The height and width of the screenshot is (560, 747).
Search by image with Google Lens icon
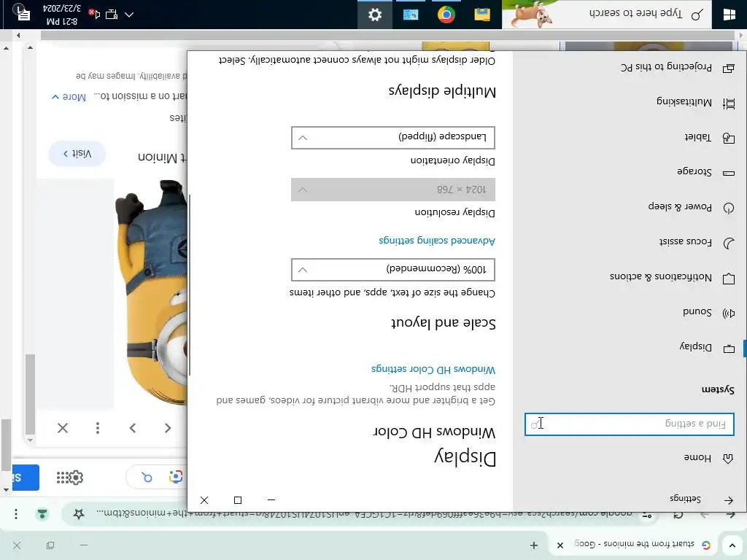[176, 477]
